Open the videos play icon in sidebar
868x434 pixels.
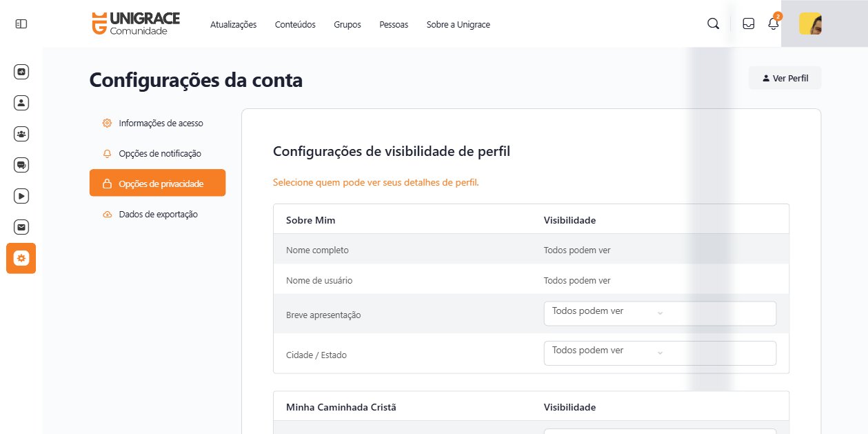click(21, 196)
